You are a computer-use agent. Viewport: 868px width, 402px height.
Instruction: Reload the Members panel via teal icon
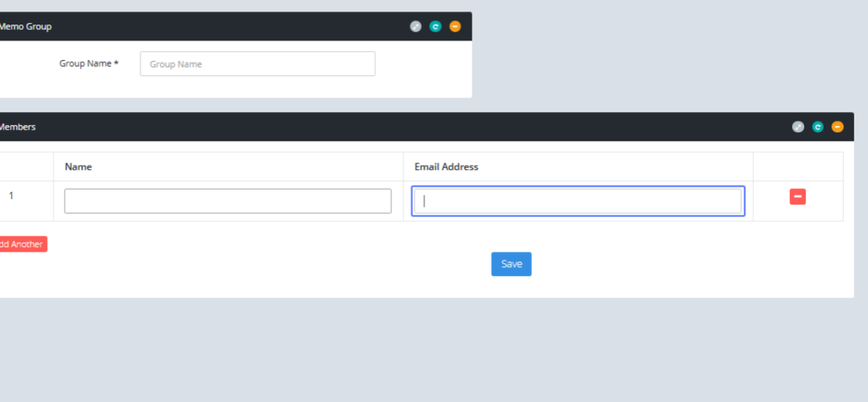click(817, 127)
